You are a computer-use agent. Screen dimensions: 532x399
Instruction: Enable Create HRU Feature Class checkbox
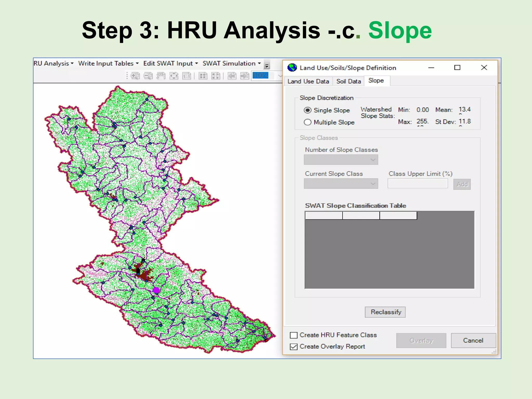(x=294, y=335)
